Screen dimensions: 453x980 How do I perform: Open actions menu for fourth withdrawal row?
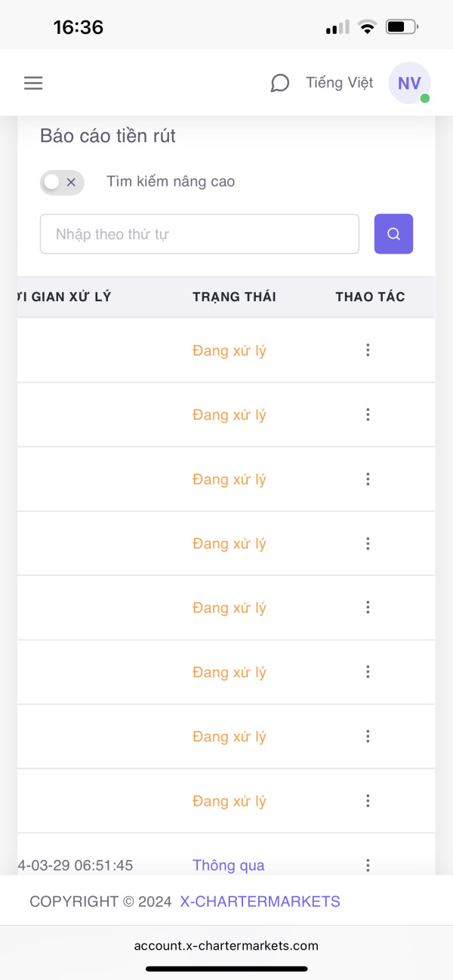coord(368,544)
